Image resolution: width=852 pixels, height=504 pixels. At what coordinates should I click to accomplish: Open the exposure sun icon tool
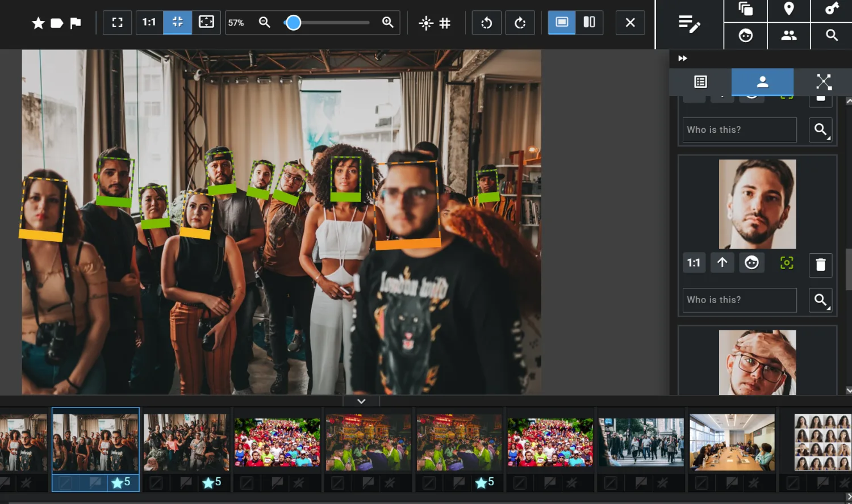[x=425, y=23]
